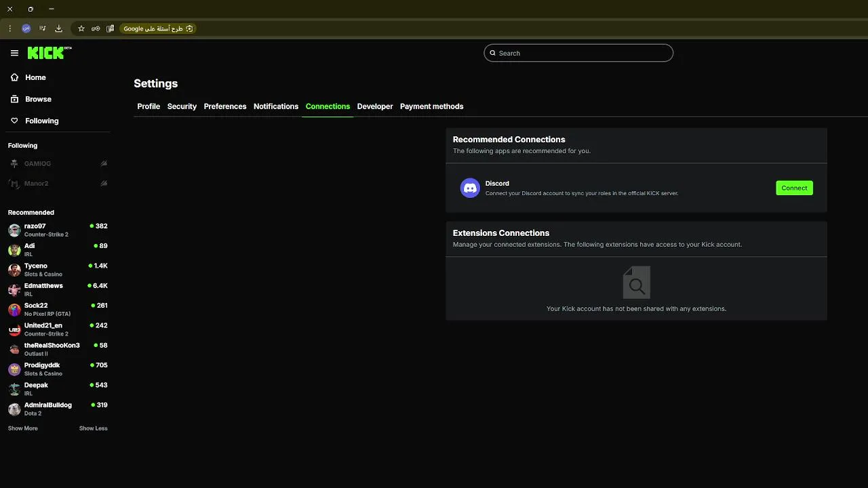The height and width of the screenshot is (488, 868).
Task: Click theRealShooKon3's Outlast II category
Action: coord(36,354)
